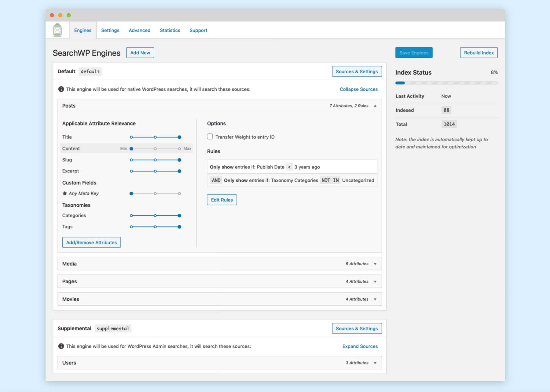The height and width of the screenshot is (392, 550).
Task: Click Sources & Settings for the Supplemental engine
Action: click(357, 328)
